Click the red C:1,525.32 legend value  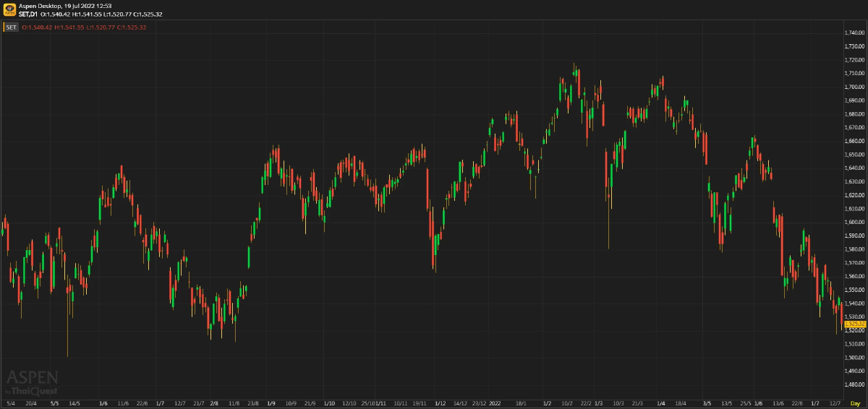pyautogui.click(x=131, y=27)
